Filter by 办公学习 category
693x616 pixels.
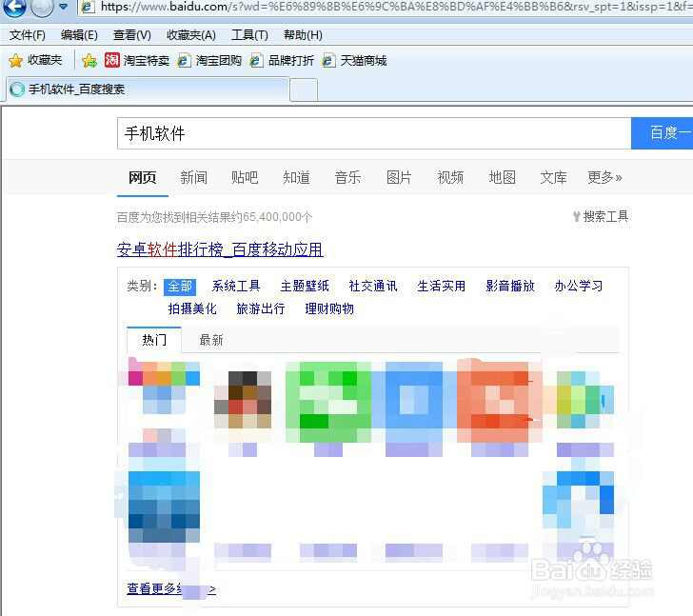click(579, 287)
